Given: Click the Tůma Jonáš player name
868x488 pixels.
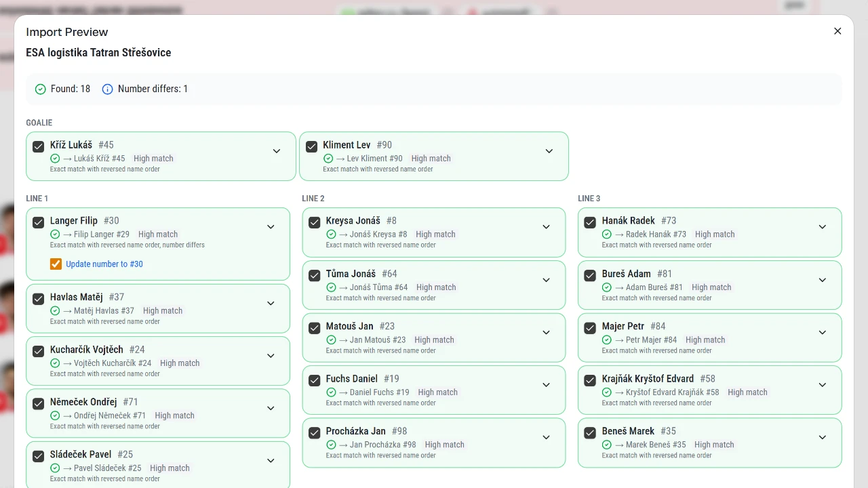Looking at the screenshot, I should coord(351,274).
